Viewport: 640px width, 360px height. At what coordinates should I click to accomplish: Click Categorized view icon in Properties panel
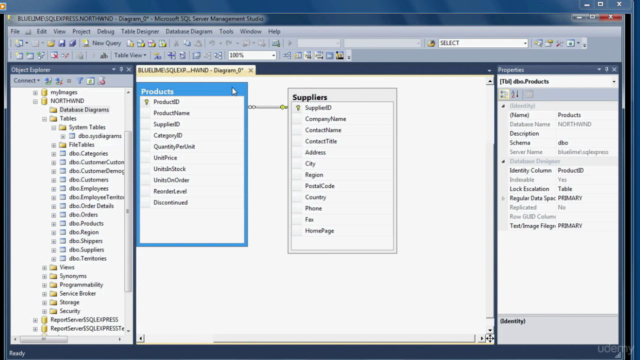[x=504, y=94]
